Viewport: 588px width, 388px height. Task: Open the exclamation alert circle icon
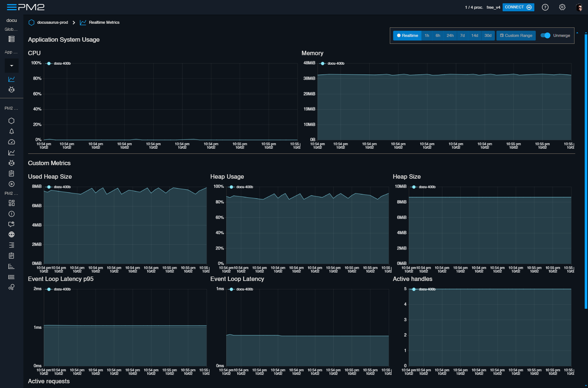pyautogui.click(x=11, y=214)
